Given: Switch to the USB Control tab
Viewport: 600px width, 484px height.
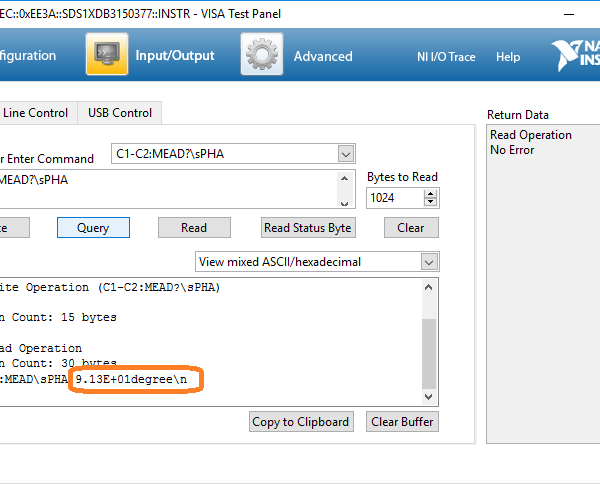Looking at the screenshot, I should click(x=120, y=113).
